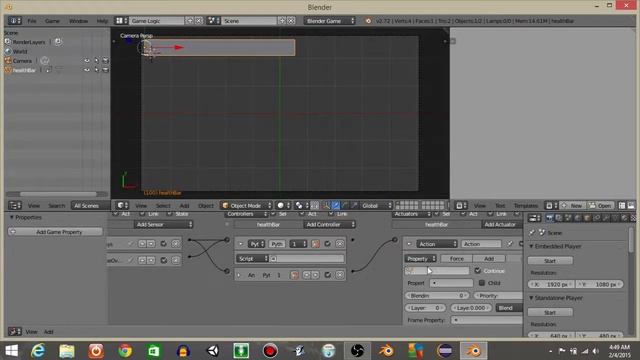Collapse the Standalone Player panel

point(531,298)
